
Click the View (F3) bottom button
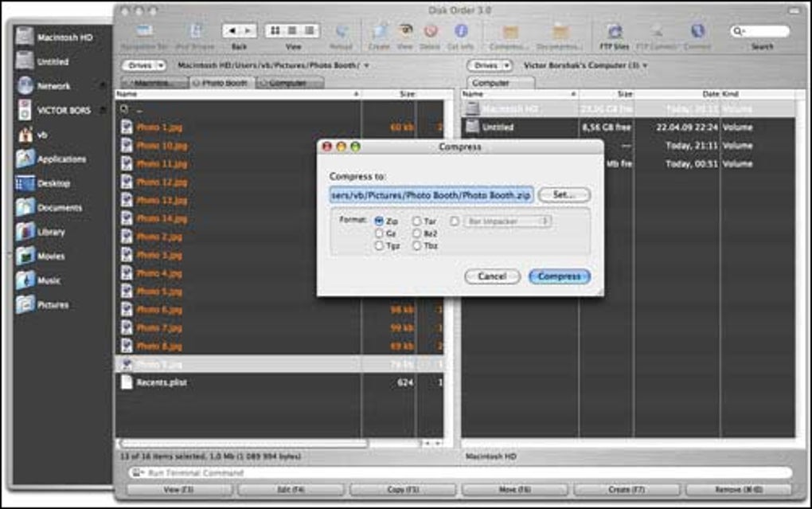(178, 489)
